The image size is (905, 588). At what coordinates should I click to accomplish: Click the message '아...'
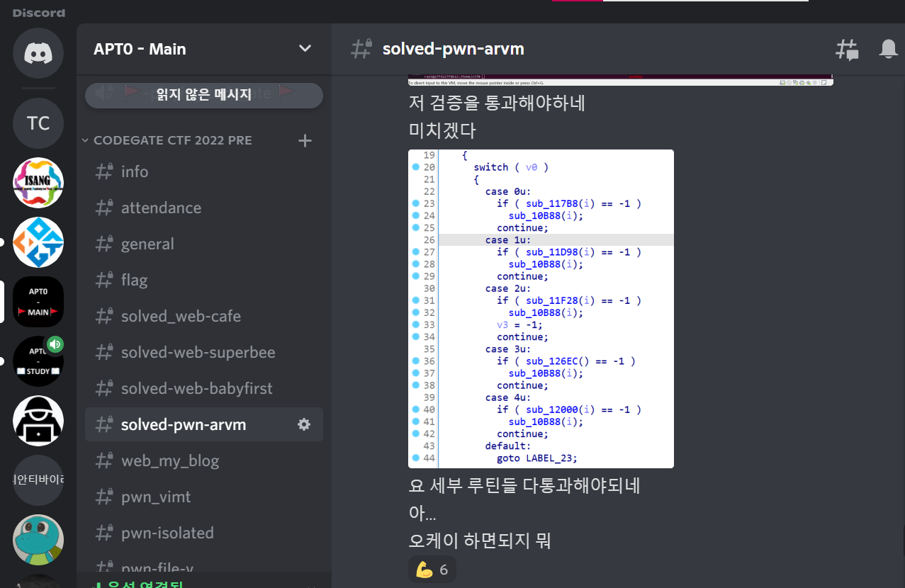(x=422, y=514)
